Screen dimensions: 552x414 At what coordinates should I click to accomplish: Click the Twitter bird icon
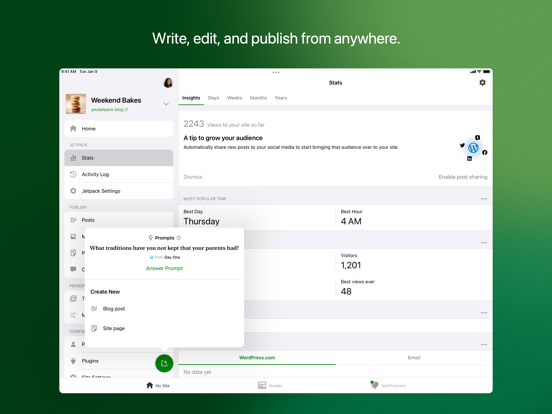click(462, 145)
